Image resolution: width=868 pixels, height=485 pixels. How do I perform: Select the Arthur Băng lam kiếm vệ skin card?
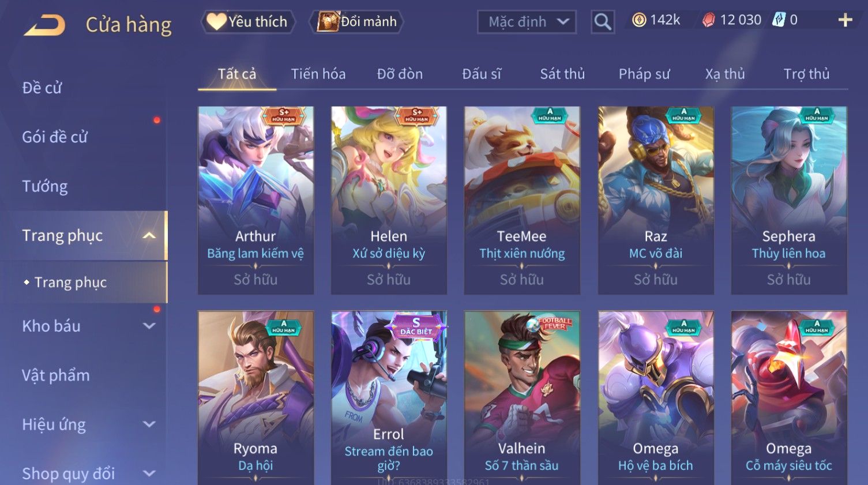(255, 200)
